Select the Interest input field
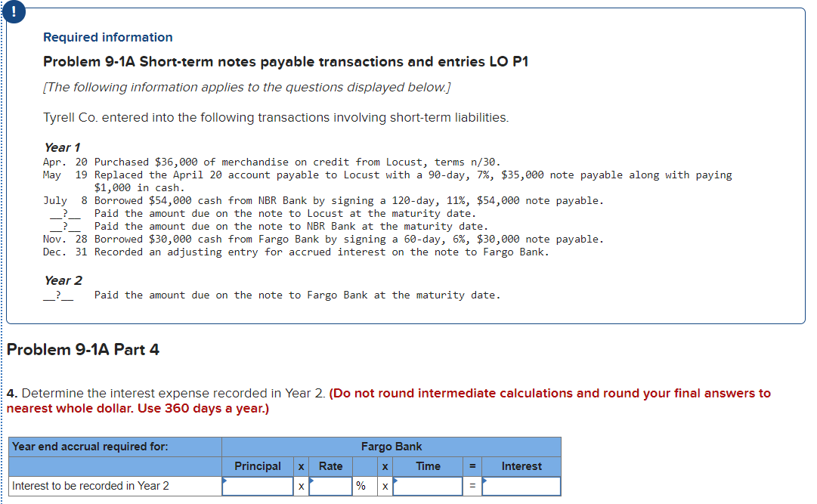The image size is (817, 504). pyautogui.click(x=521, y=487)
